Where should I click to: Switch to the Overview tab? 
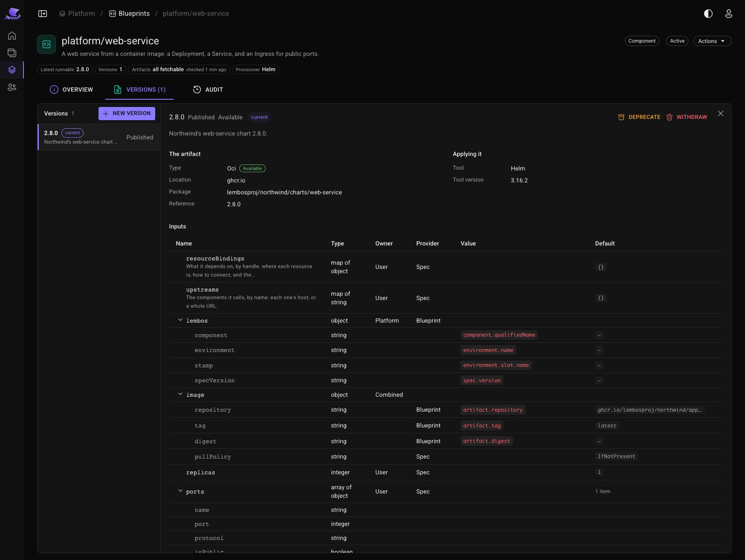(71, 89)
